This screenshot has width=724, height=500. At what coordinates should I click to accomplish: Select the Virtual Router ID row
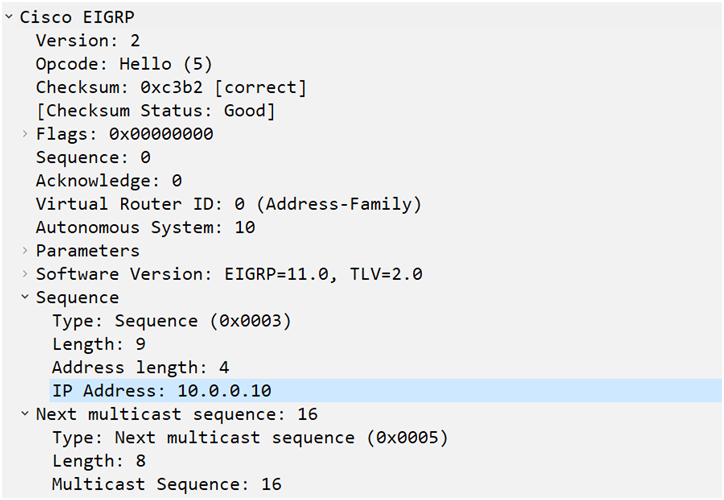tap(229, 204)
